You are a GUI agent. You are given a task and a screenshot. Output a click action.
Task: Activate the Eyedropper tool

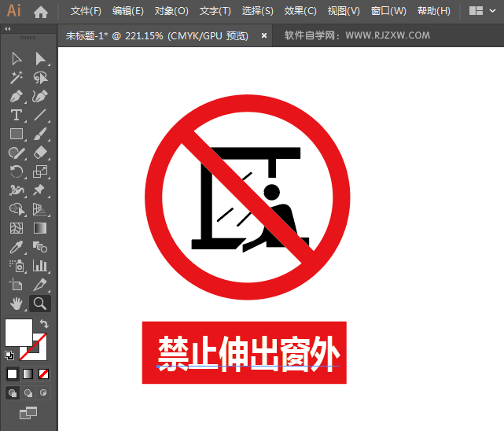[17, 247]
